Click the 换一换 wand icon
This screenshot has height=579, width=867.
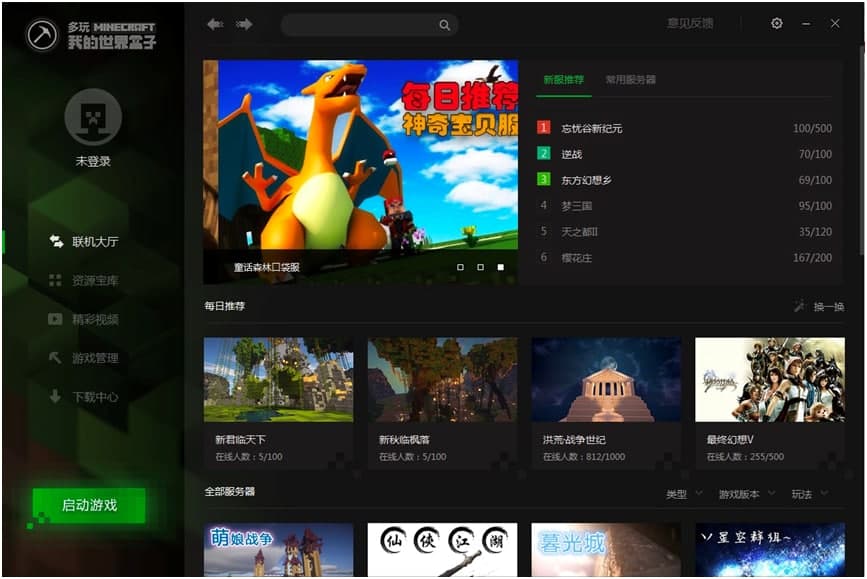coord(799,306)
